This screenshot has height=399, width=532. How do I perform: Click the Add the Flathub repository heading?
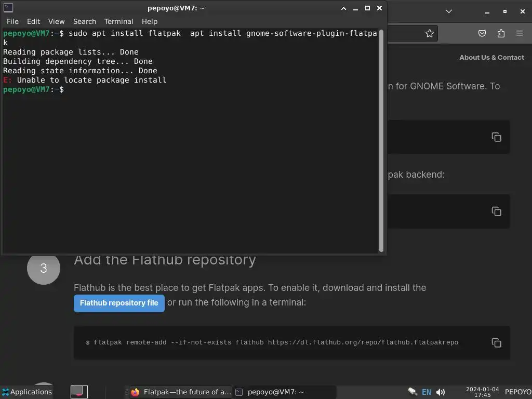tap(165, 260)
